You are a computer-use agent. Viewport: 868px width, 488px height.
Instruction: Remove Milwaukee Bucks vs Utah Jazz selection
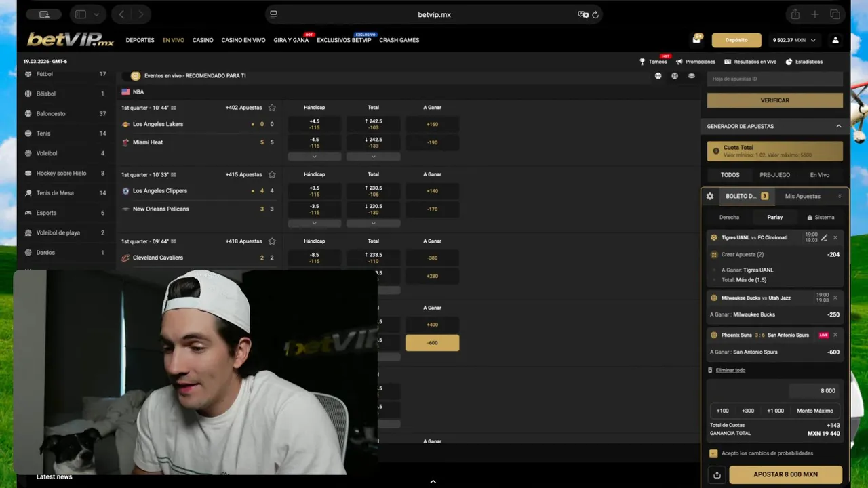pyautogui.click(x=835, y=298)
